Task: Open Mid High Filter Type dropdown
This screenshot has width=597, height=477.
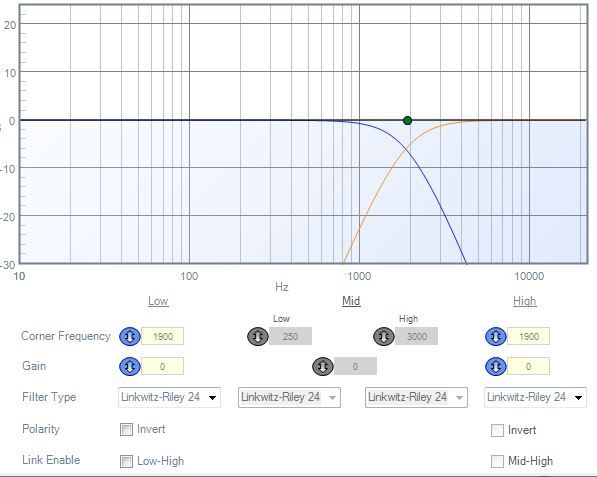Action: click(416, 397)
